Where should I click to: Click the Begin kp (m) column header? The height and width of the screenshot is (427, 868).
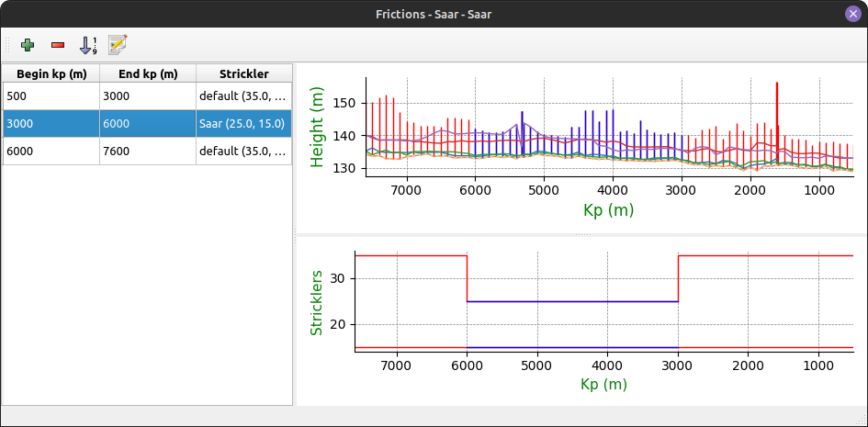51,73
